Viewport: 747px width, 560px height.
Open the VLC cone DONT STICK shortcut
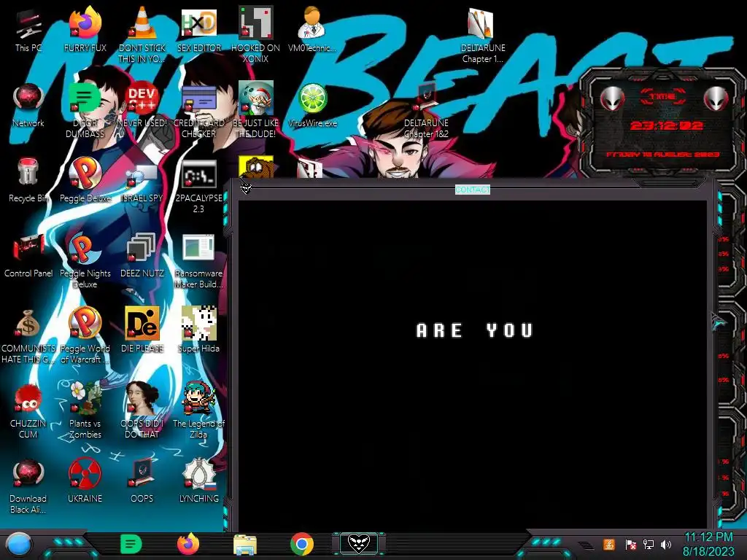point(142,34)
